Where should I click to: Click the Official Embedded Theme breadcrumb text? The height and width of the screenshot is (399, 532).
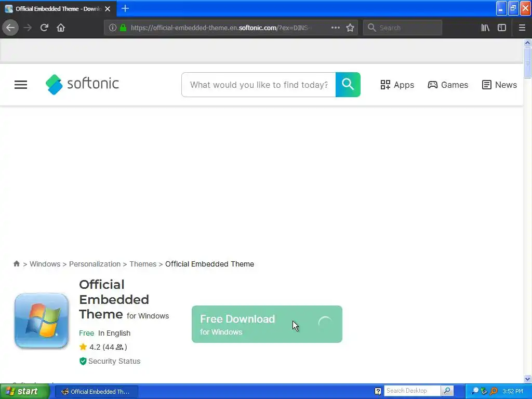[x=209, y=264]
